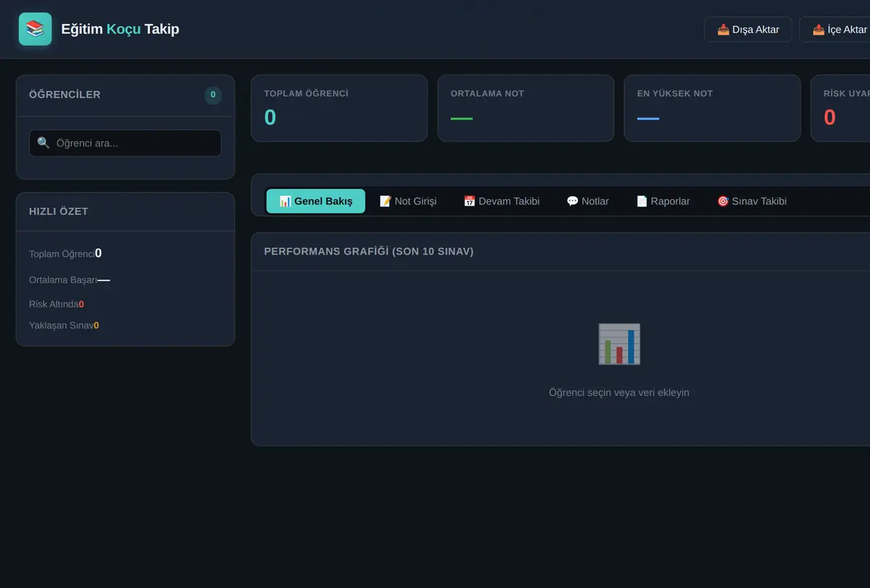Switch to the Not Girişi tab

pyautogui.click(x=408, y=201)
